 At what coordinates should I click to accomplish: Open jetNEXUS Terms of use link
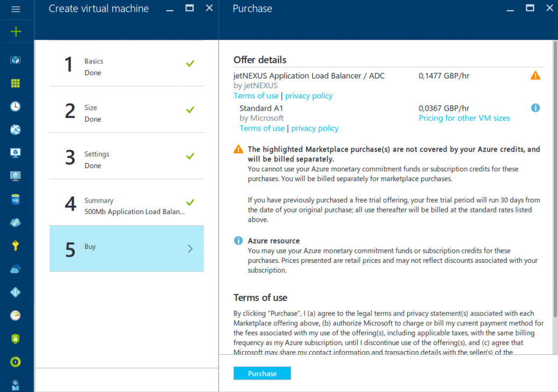256,95
